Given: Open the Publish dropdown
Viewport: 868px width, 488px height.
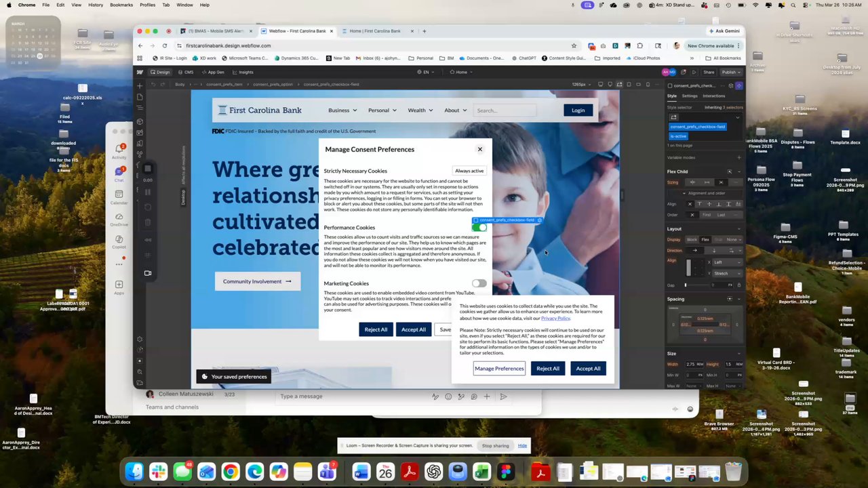Looking at the screenshot, I should tap(731, 72).
